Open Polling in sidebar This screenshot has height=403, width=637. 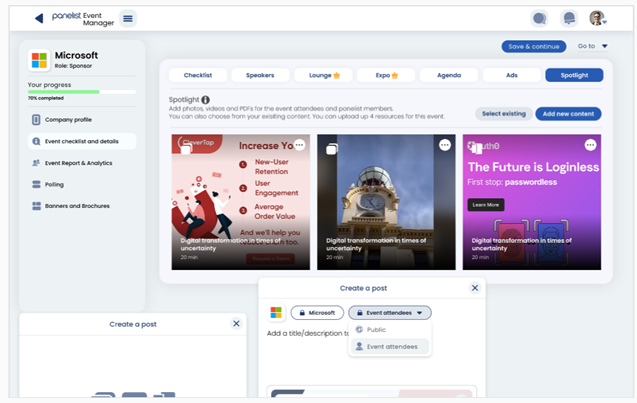82,184
